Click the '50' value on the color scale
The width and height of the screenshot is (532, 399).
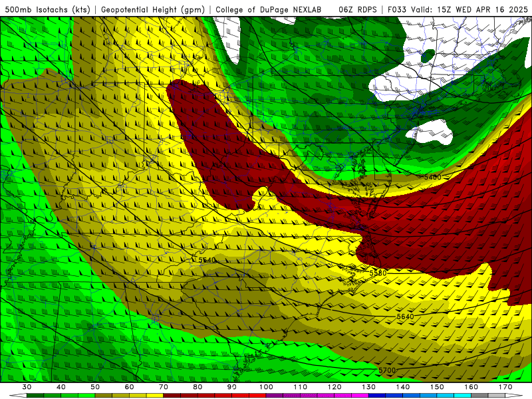point(95,387)
